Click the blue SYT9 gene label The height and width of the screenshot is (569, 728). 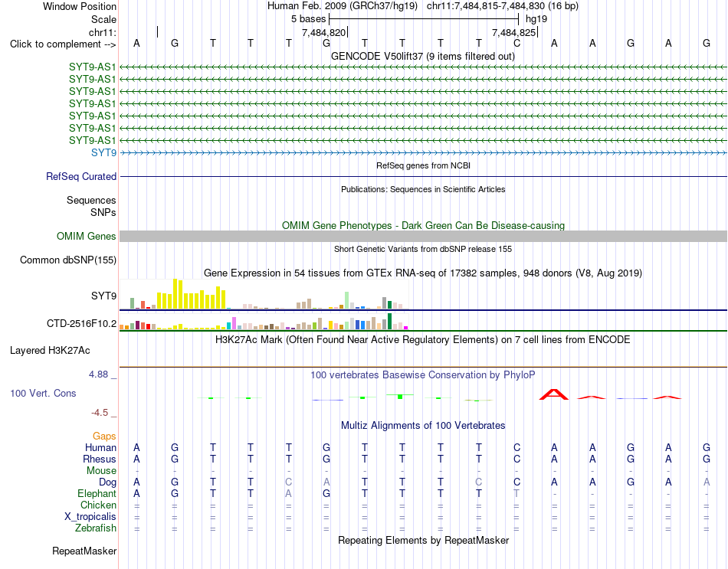pos(104,152)
